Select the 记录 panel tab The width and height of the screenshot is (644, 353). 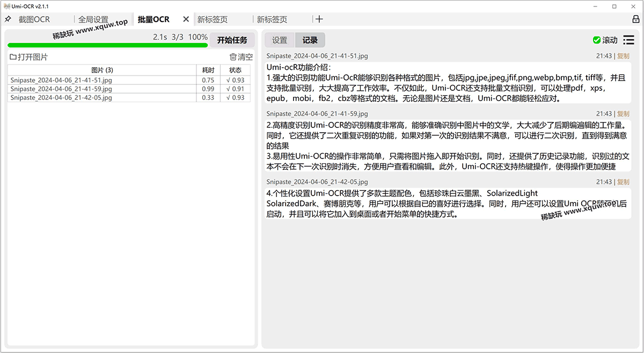pos(310,40)
